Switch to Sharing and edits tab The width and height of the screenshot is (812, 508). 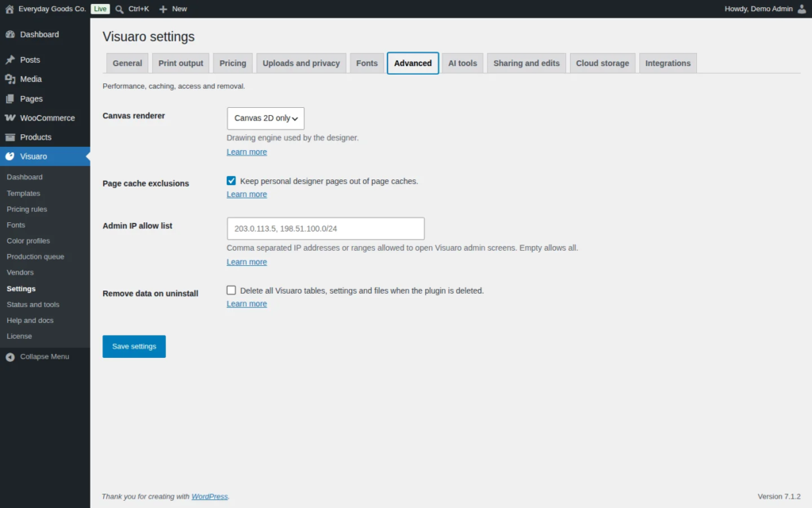tap(527, 63)
